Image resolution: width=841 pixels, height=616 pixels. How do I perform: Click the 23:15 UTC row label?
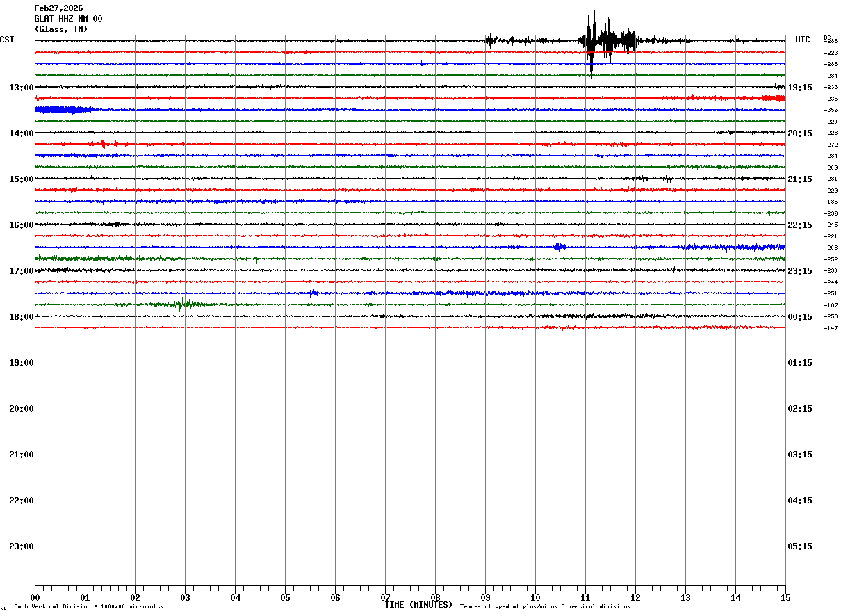tap(800, 270)
